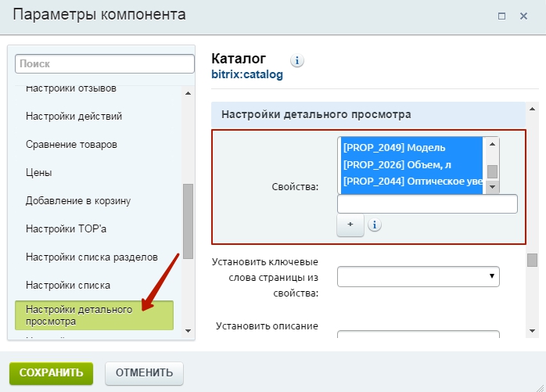Click sidebar scrollbar up arrow
Image resolution: width=546 pixels, height=392 pixels.
[188, 93]
